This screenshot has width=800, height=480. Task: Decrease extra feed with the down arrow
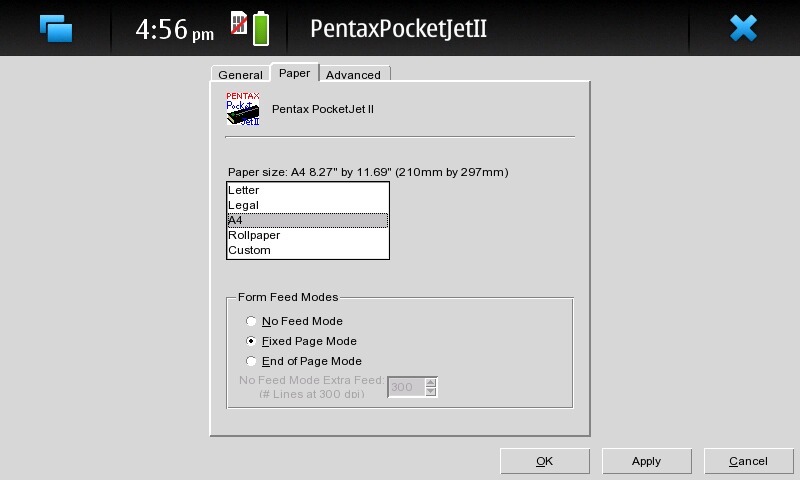point(431,392)
